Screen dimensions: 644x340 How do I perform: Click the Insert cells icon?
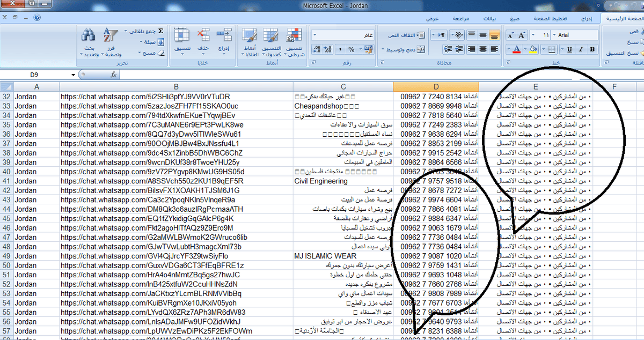coord(224,36)
